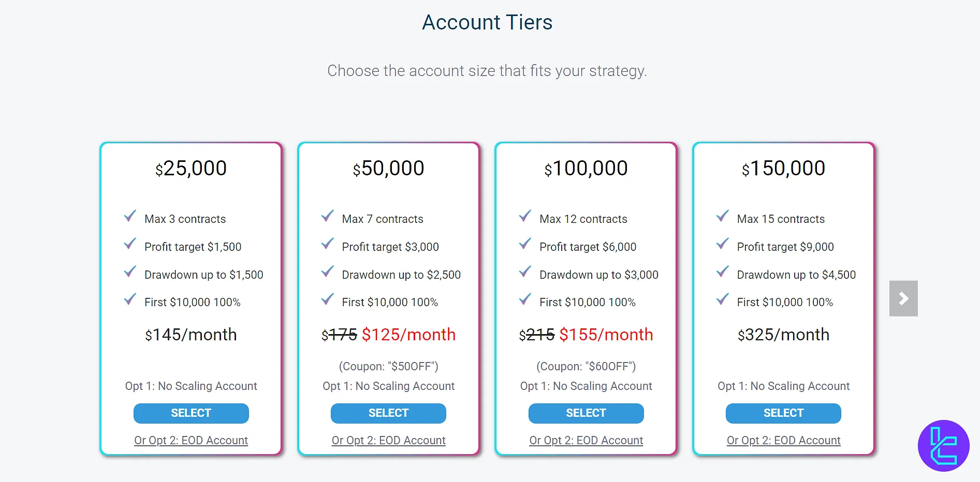Select the $50,000 account tier
Image resolution: width=980 pixels, height=482 pixels.
[388, 413]
